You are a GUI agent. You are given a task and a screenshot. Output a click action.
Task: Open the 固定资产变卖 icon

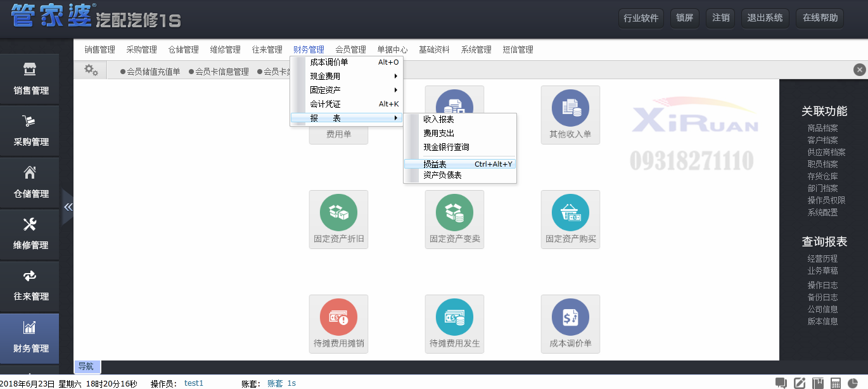[454, 219]
